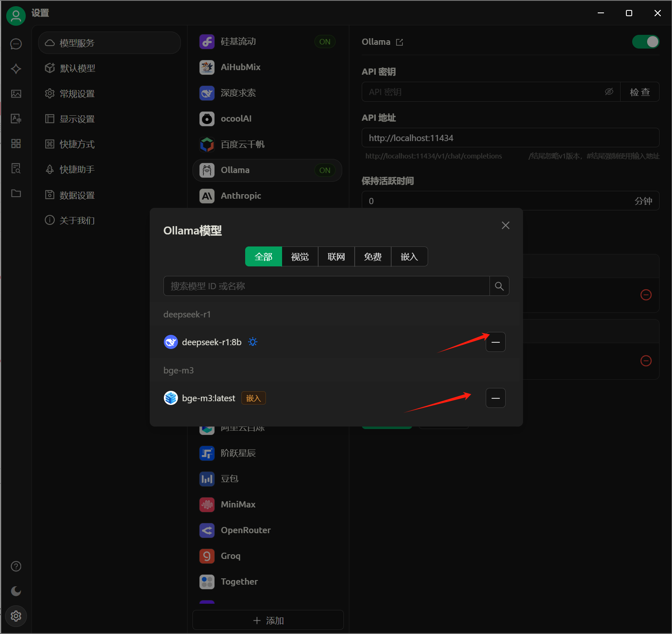Select 深度求索 provider
The height and width of the screenshot is (634, 672).
[x=267, y=93]
